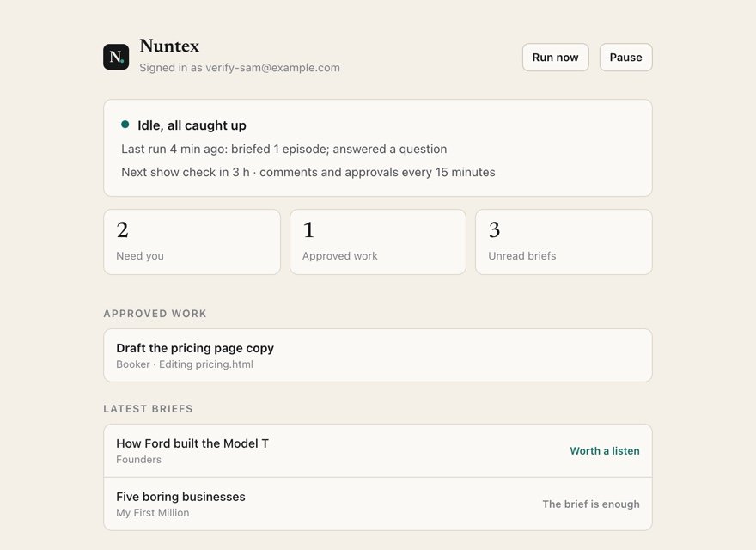Click the Nuntex N logo icon
The height and width of the screenshot is (550, 756).
coord(116,57)
